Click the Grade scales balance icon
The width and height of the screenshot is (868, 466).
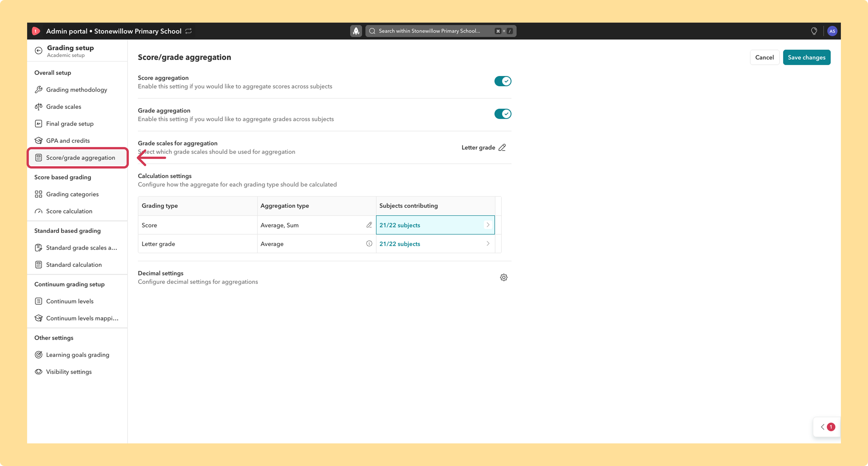pyautogui.click(x=39, y=107)
